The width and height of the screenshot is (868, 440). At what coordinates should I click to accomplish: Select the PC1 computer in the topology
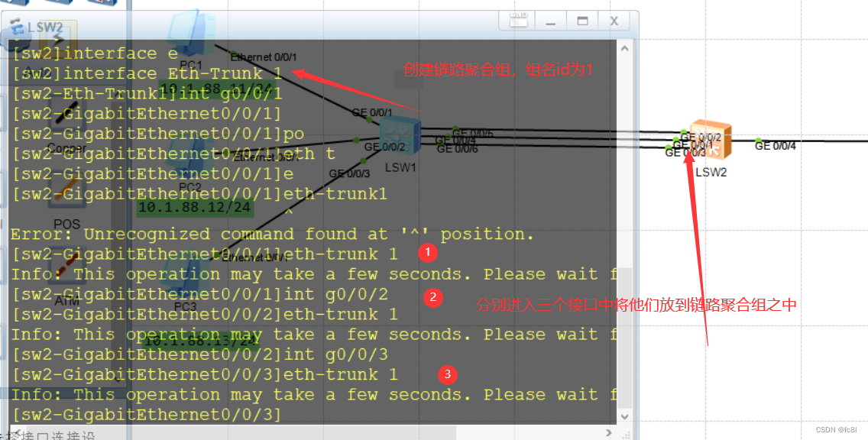(x=191, y=31)
